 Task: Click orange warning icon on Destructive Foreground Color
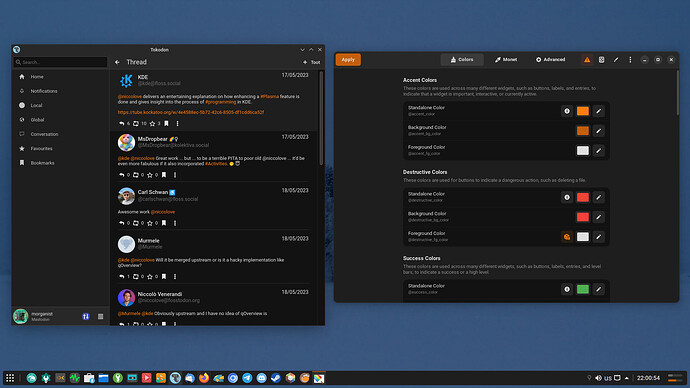coord(567,237)
